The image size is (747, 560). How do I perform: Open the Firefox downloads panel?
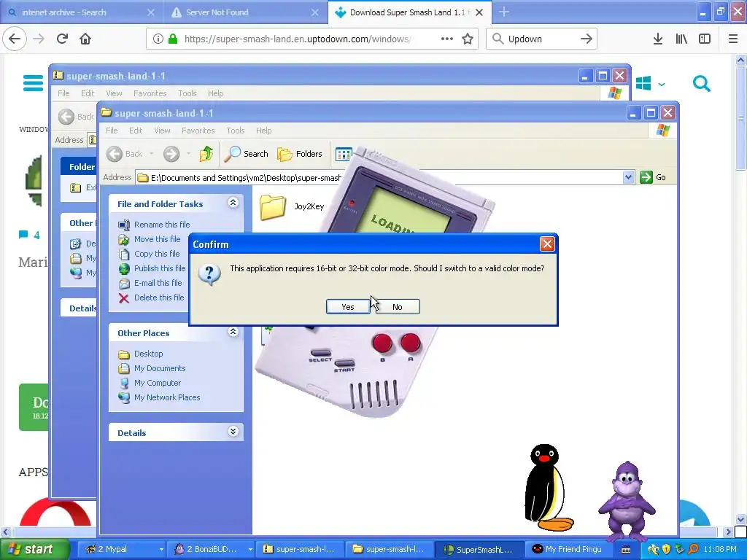pos(658,39)
